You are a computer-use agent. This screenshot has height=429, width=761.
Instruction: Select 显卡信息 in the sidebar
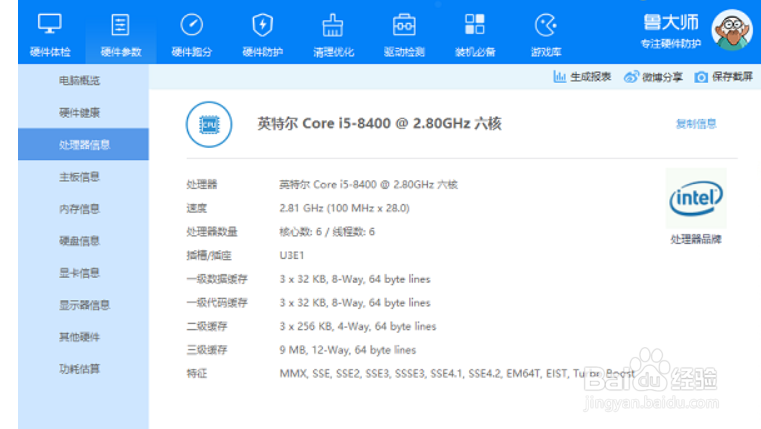coord(83,273)
